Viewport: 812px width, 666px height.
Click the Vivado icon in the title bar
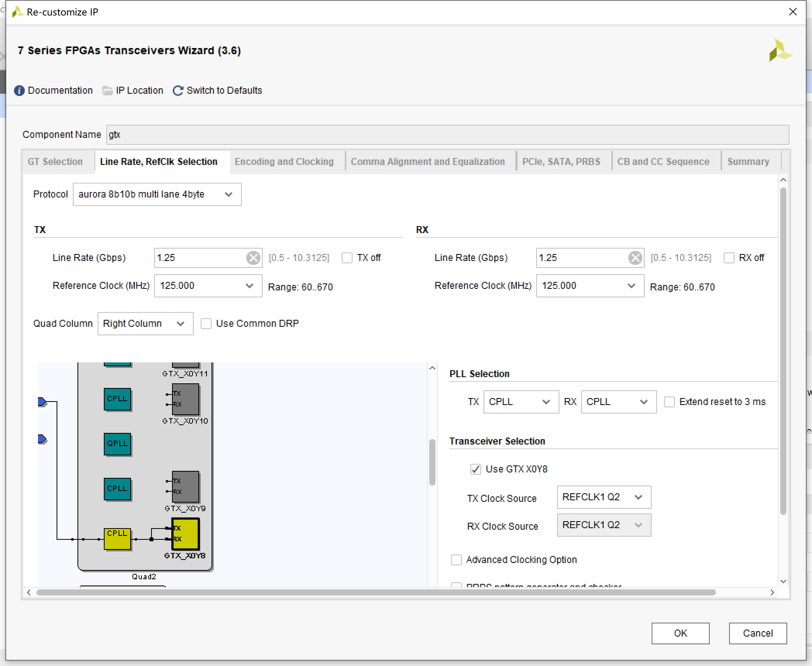point(17,12)
